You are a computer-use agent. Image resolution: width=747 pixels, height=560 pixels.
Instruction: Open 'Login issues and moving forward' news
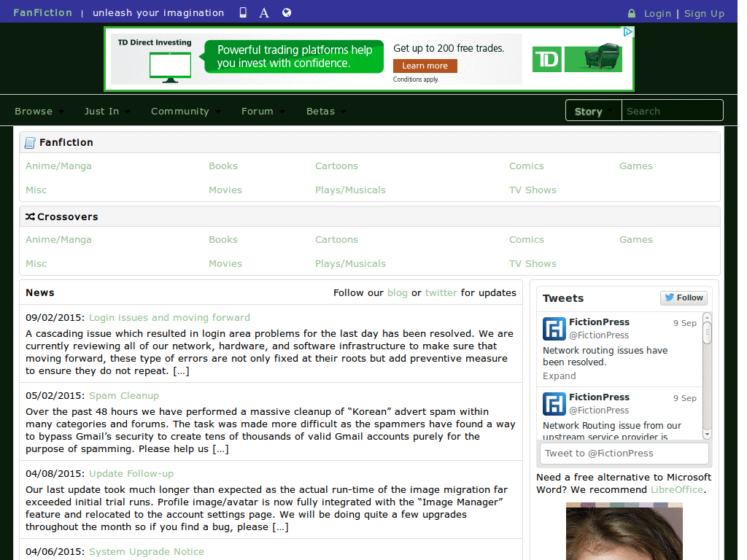click(x=169, y=318)
